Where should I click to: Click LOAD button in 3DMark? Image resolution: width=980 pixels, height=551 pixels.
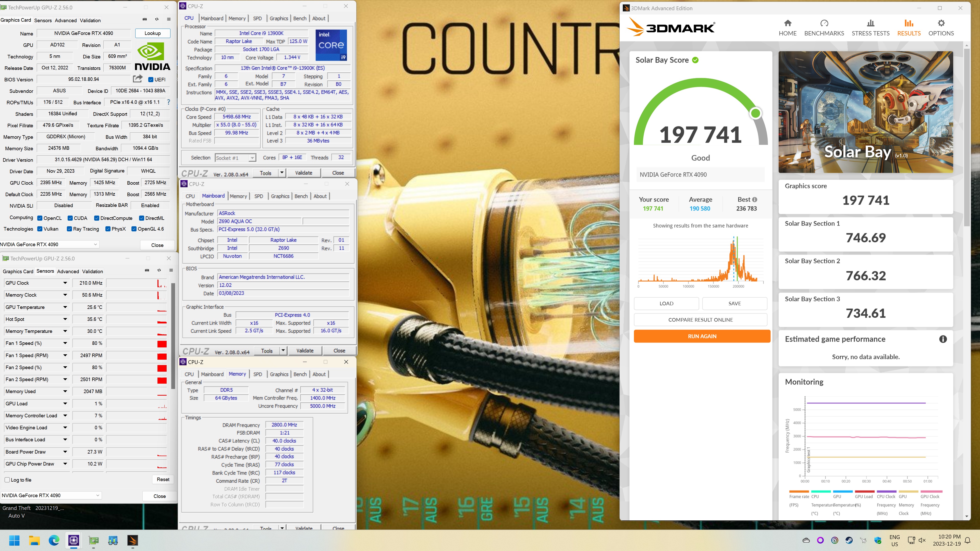pyautogui.click(x=666, y=304)
